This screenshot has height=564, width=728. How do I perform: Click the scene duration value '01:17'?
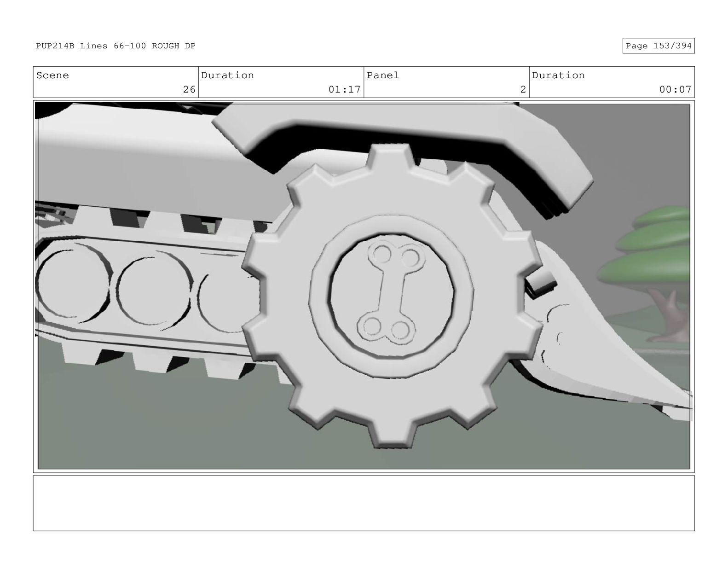click(344, 89)
